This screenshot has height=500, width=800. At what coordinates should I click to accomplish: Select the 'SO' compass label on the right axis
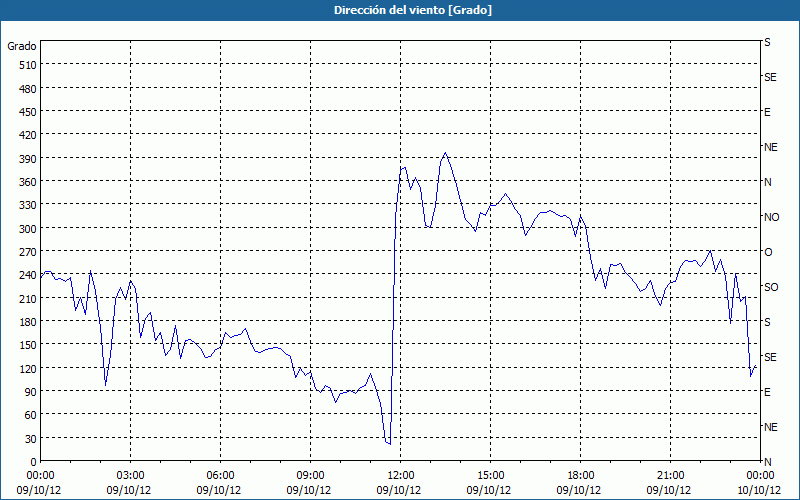tap(771, 287)
